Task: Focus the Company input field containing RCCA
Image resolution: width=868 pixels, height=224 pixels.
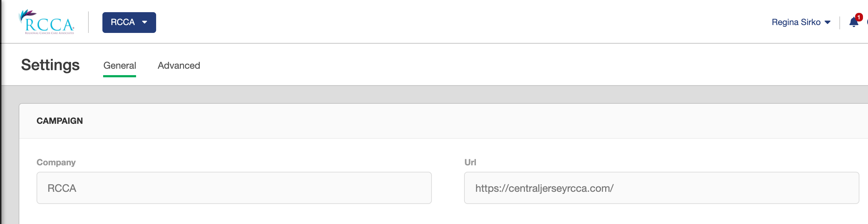Action: pyautogui.click(x=234, y=188)
